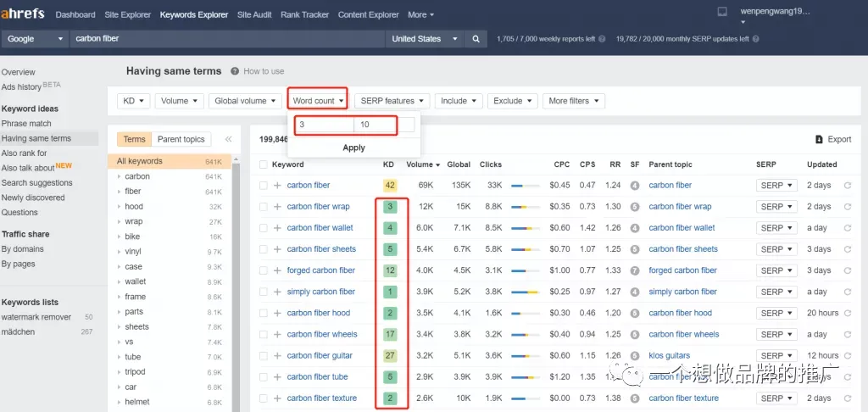Click the keyword search box with carbon fiber
Image resolution: width=868 pixels, height=412 pixels.
click(227, 39)
